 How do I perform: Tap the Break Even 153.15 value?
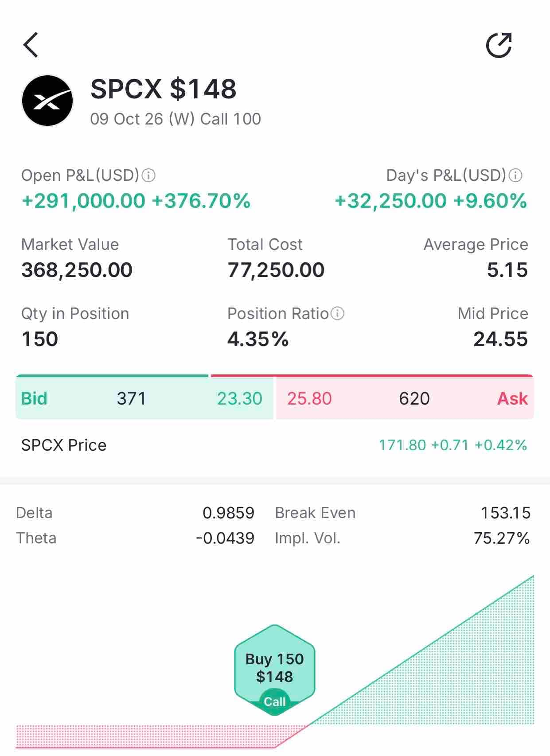click(506, 513)
